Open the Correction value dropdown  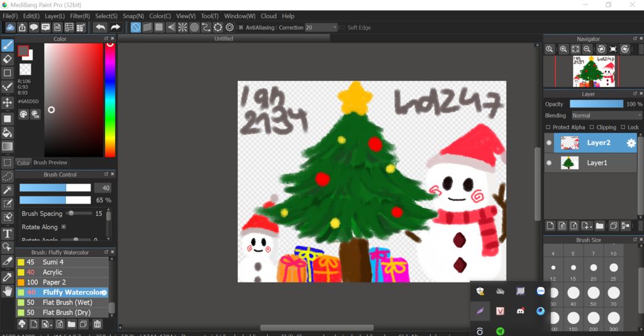321,28
